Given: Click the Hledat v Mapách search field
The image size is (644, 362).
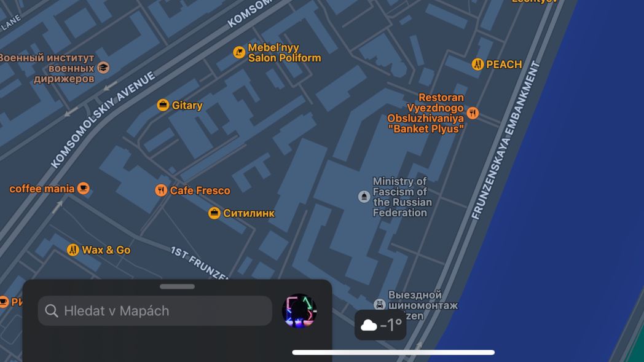Looking at the screenshot, I should [x=155, y=311].
